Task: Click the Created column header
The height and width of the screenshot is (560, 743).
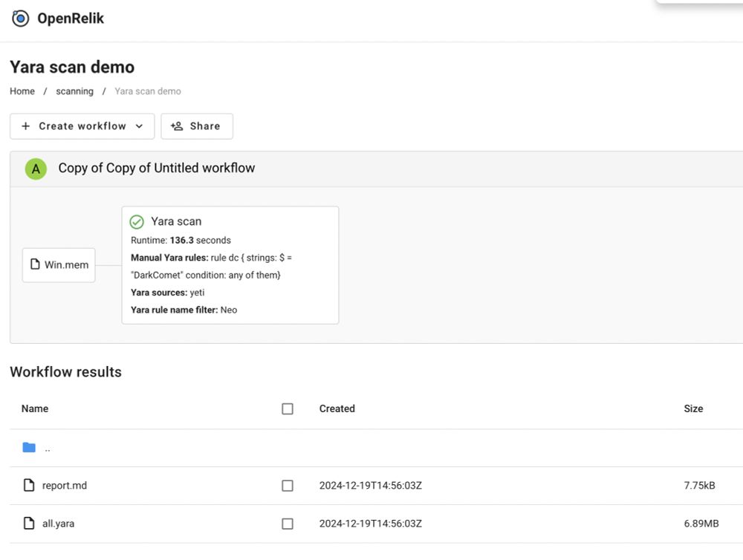Action: tap(337, 408)
